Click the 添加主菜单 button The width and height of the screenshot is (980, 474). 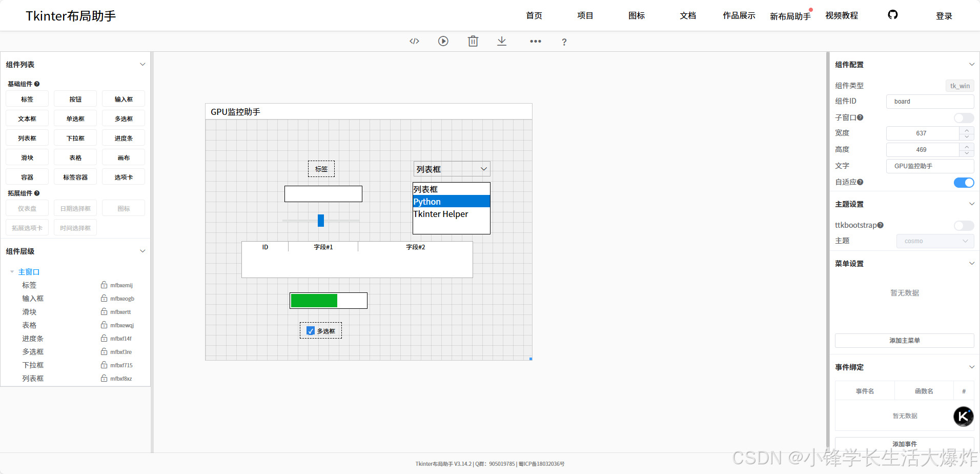point(904,341)
